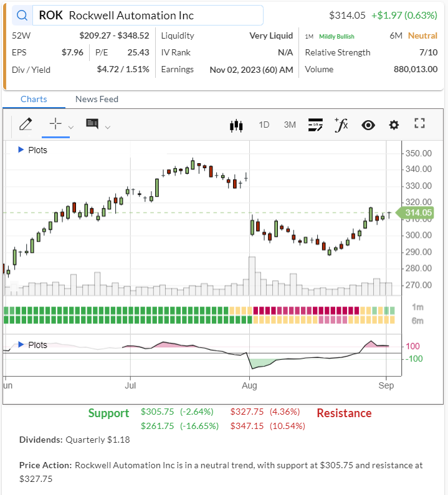Click the -100 oscillator axis label

click(x=414, y=359)
